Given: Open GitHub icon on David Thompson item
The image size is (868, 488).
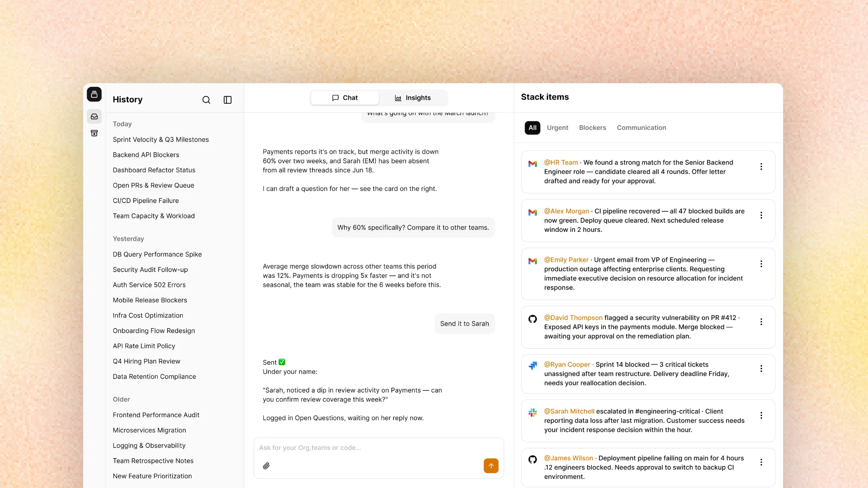Looking at the screenshot, I should click(533, 319).
